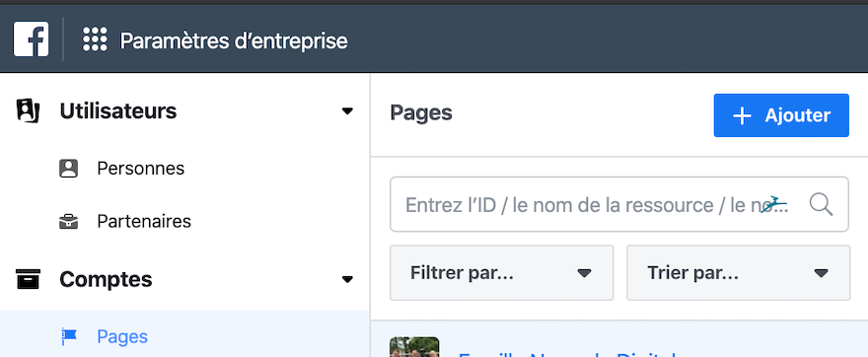
Task: Click the Pages panel heading
Action: 421,112
